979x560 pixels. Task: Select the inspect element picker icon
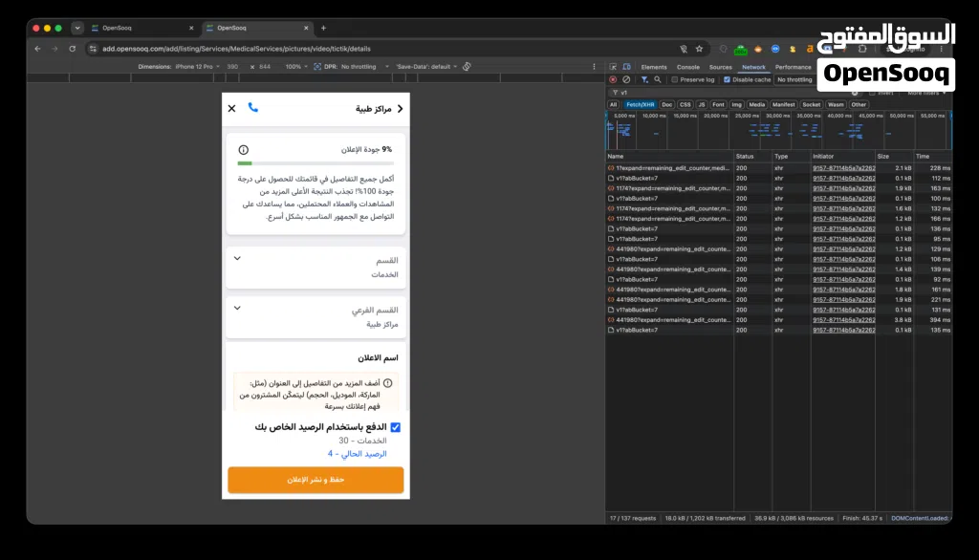[613, 67]
